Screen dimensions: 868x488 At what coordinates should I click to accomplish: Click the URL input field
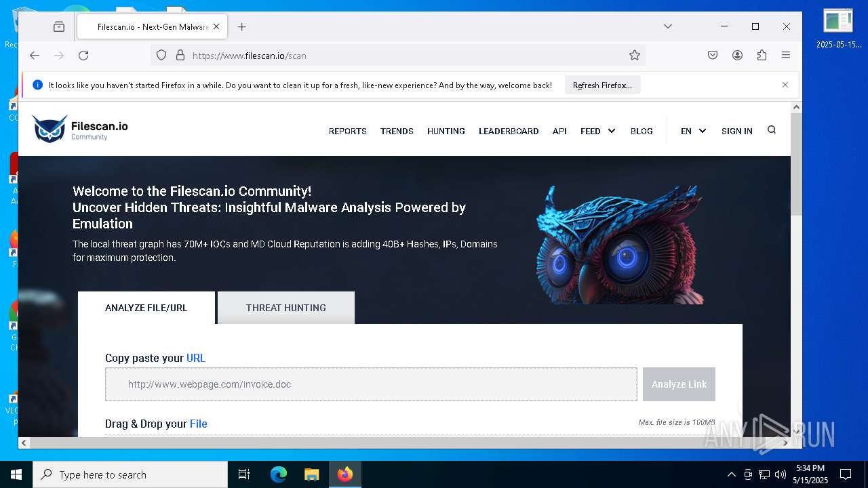click(371, 384)
